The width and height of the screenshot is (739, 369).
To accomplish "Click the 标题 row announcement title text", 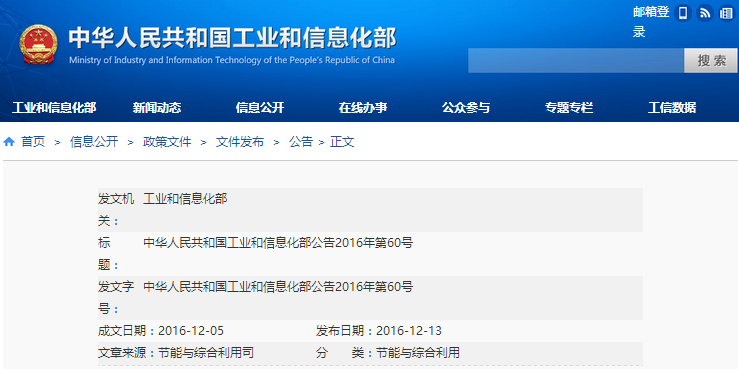I will [x=278, y=243].
